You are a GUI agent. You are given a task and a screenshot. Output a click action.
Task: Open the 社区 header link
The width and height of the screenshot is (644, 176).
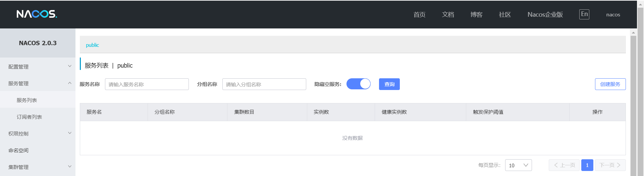[x=505, y=14]
